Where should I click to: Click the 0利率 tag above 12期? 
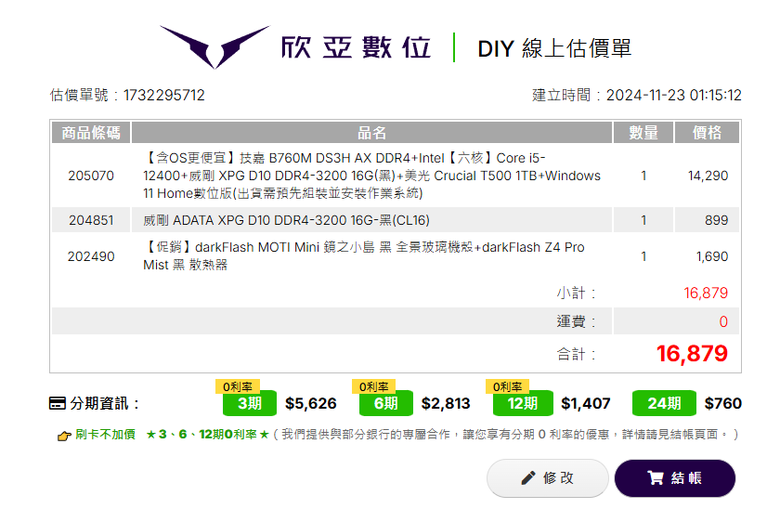(x=507, y=386)
